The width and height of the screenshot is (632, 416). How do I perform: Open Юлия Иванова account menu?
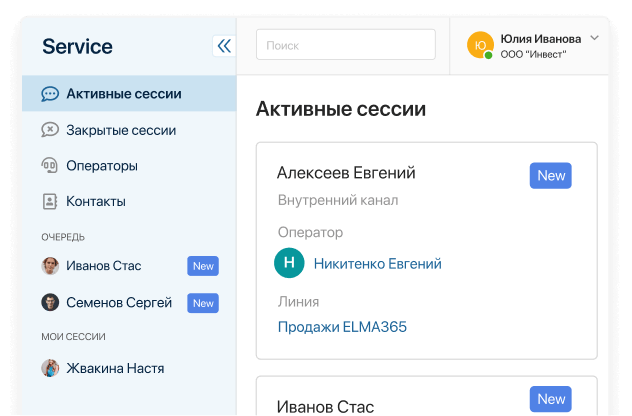point(540,39)
